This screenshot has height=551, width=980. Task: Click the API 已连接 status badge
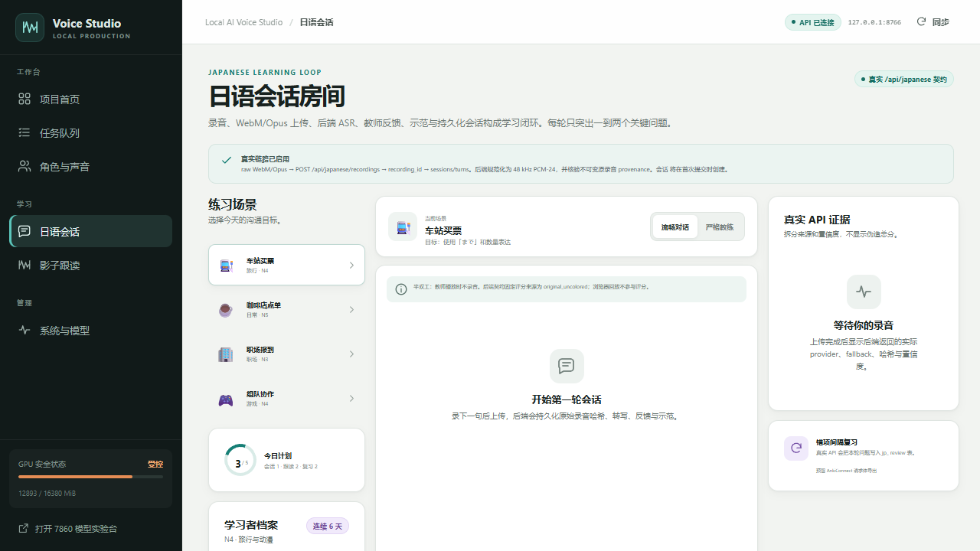tap(813, 22)
